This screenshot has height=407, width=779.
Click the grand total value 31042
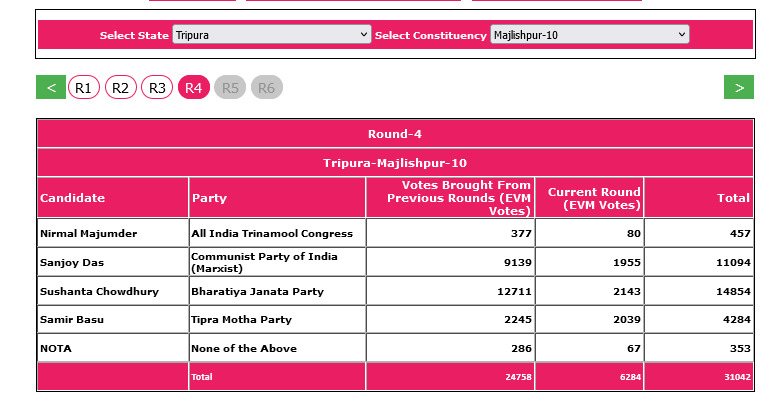pyautogui.click(x=733, y=377)
